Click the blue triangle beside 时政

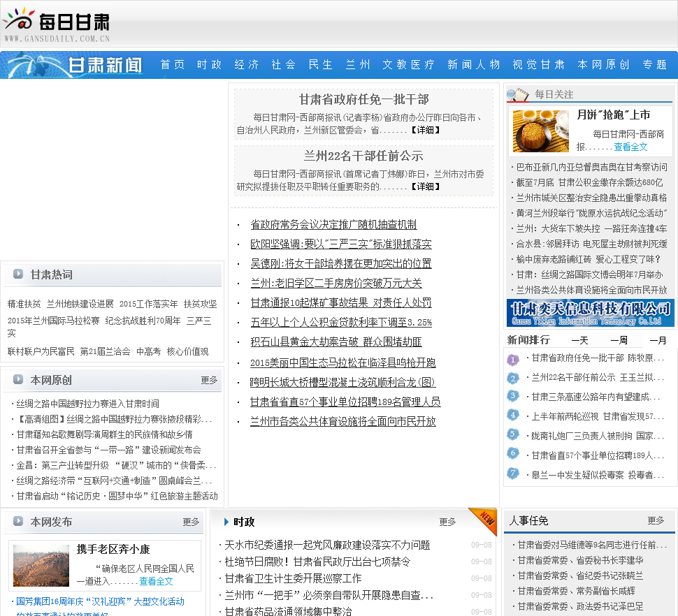226,522
